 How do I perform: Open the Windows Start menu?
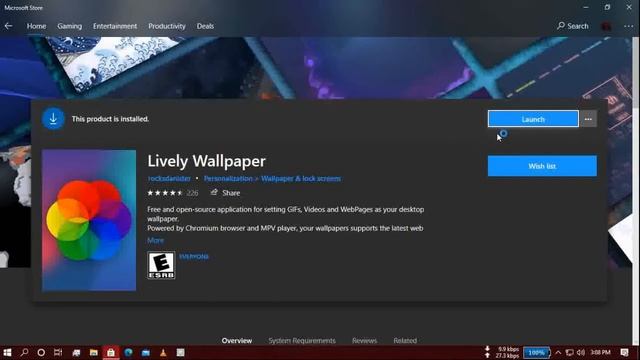tap(7, 353)
